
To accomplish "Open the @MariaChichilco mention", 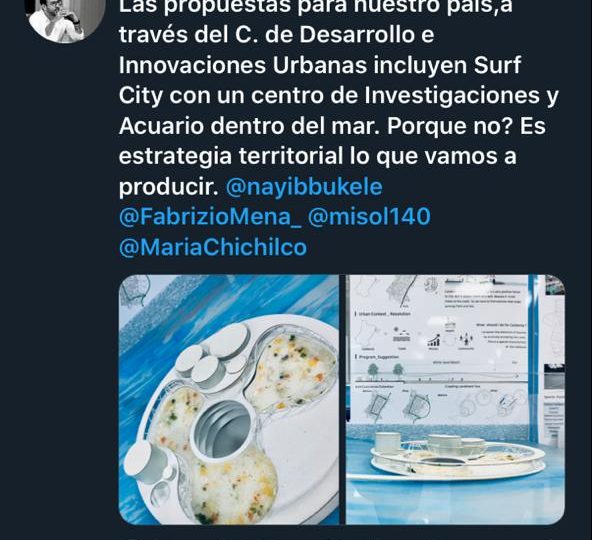I will point(213,247).
